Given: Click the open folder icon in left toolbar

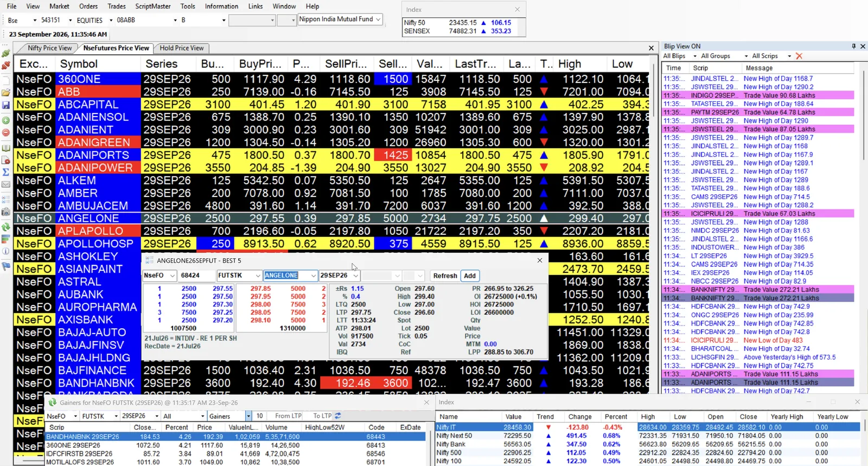Looking at the screenshot, I should click(x=6, y=92).
